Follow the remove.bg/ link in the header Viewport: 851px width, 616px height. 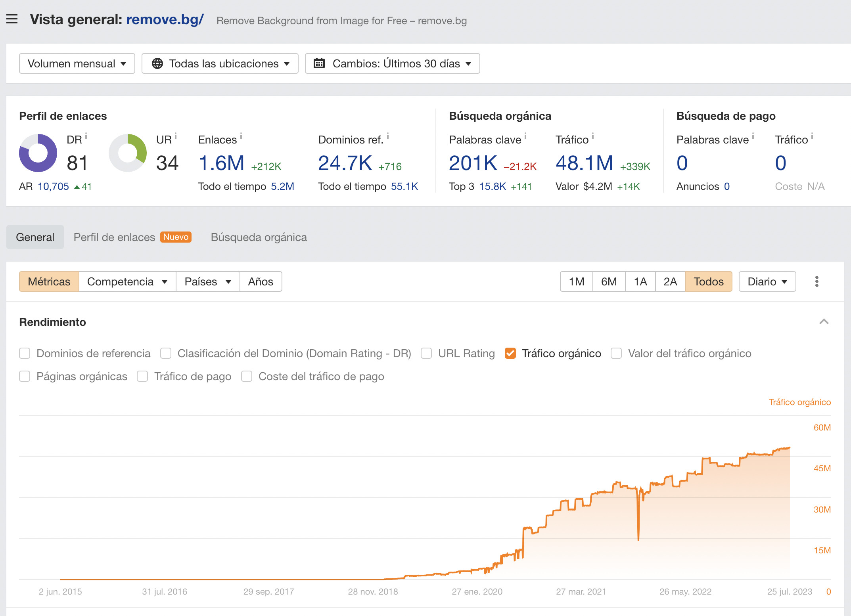coord(165,19)
